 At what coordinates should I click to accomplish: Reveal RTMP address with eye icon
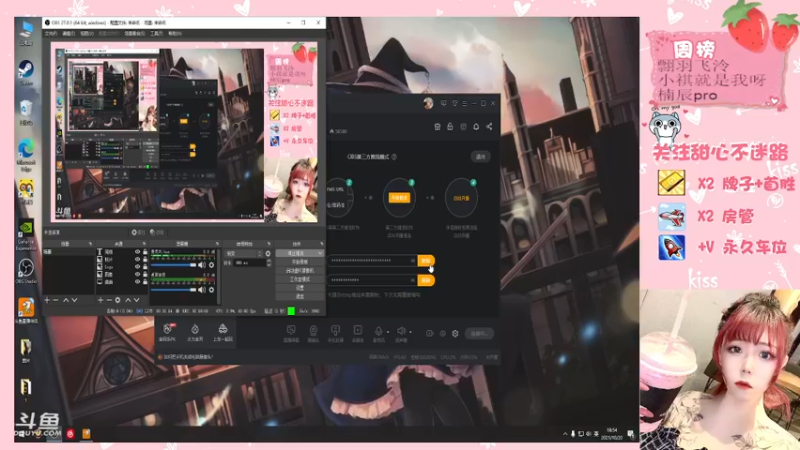pyautogui.click(x=413, y=261)
